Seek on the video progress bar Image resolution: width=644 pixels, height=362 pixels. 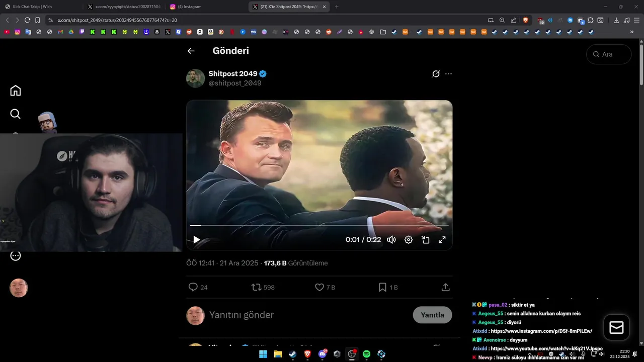pyautogui.click(x=319, y=226)
